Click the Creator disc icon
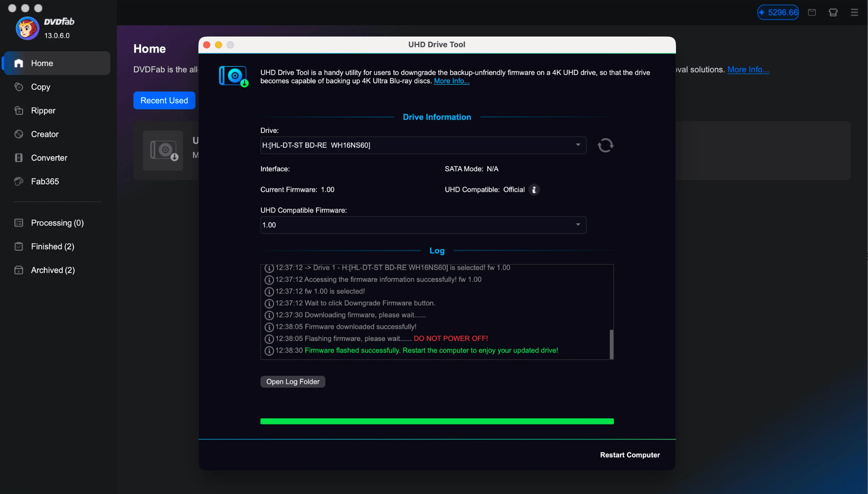This screenshot has width=868, height=494. coord(19,134)
